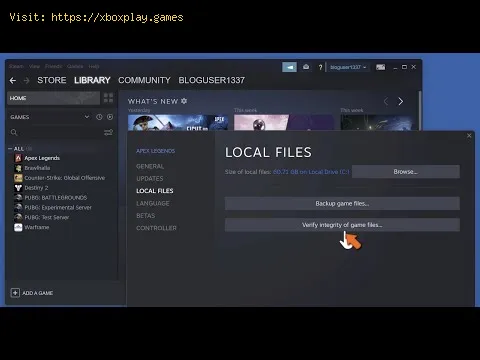Select the General properties section
This screenshot has width=480, height=360.
tap(150, 166)
